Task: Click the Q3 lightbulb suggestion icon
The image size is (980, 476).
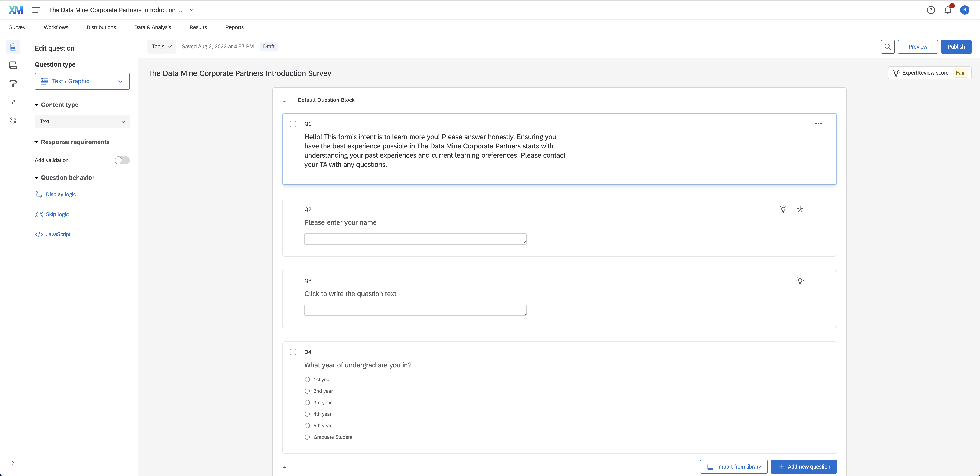Action: pyautogui.click(x=800, y=281)
